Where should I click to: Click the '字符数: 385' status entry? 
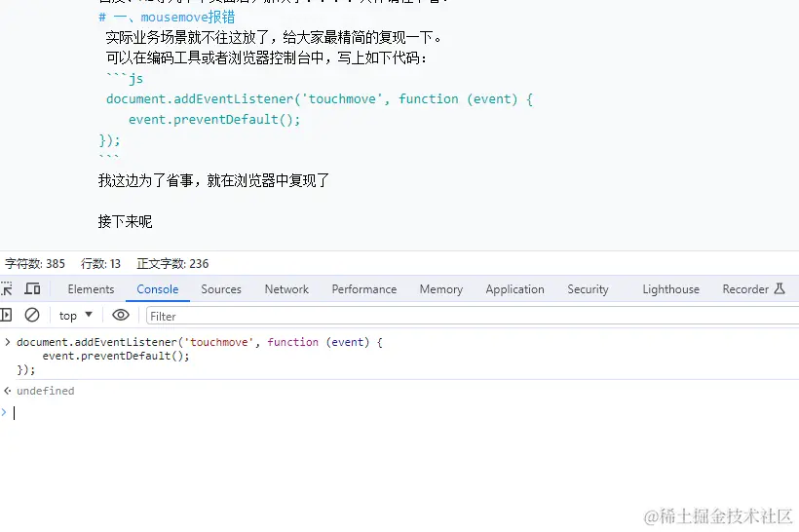click(x=35, y=263)
